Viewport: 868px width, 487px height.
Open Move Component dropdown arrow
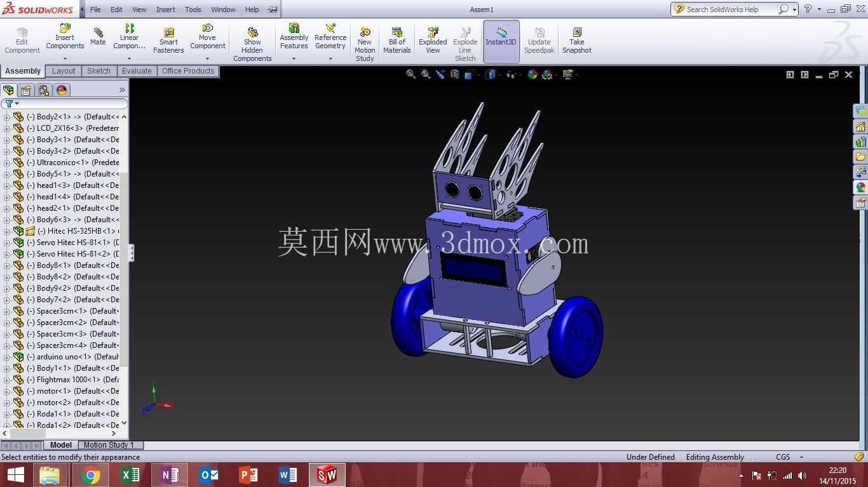click(x=208, y=58)
